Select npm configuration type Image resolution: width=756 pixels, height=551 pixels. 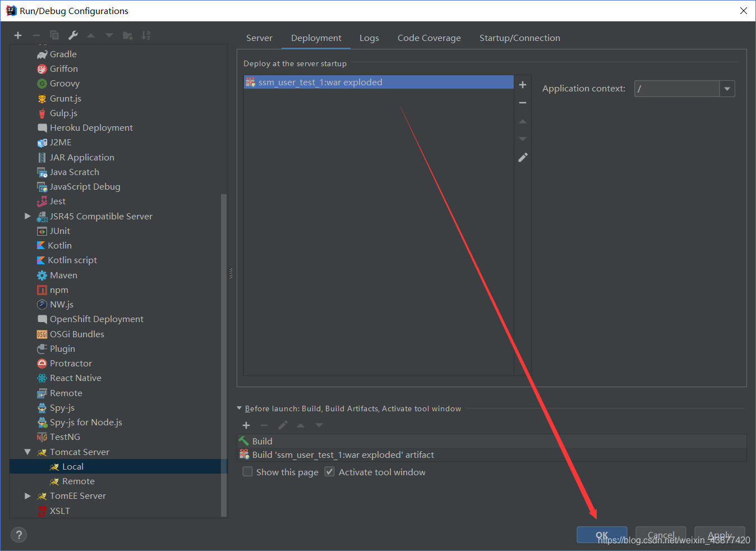pyautogui.click(x=59, y=290)
